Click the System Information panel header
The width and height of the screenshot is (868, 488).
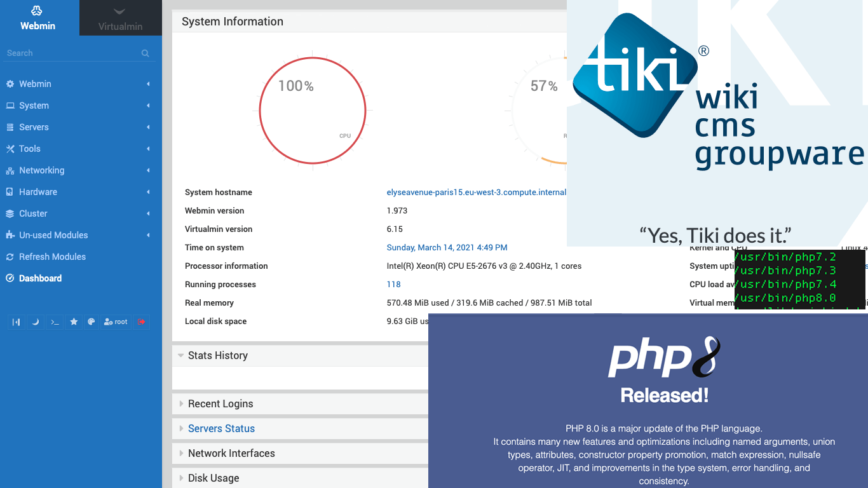(369, 22)
